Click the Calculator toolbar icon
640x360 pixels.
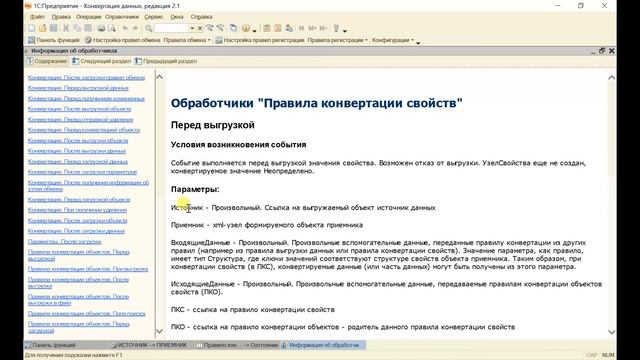pyautogui.click(x=267, y=28)
